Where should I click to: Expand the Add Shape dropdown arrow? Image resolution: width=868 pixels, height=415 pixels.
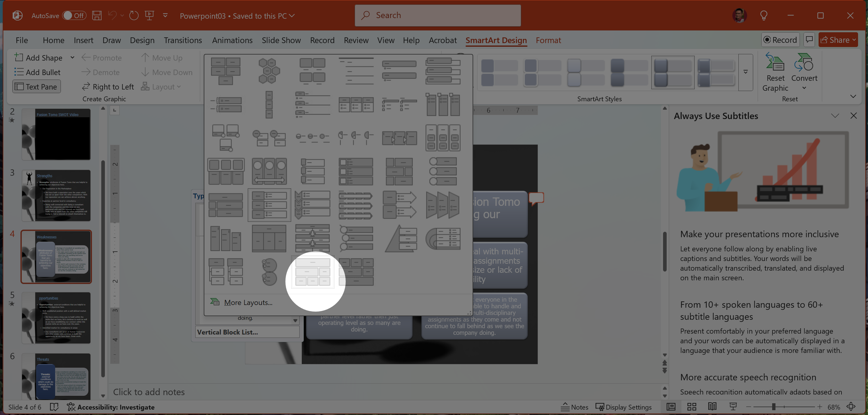pos(72,58)
